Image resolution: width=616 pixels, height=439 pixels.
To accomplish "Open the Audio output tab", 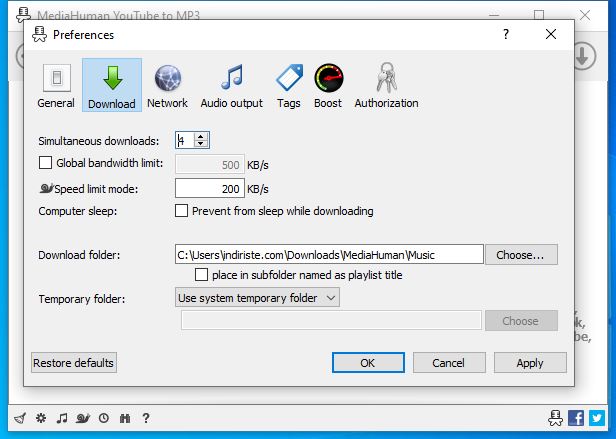I will point(232,86).
